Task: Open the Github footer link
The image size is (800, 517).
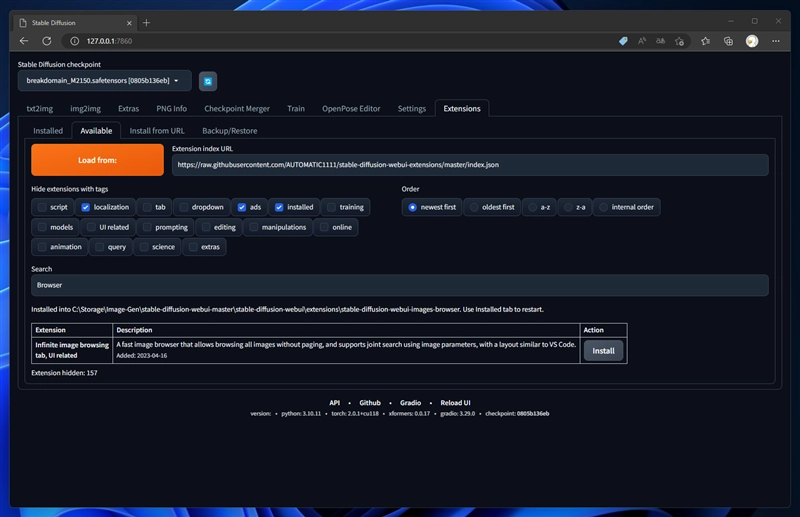Action: point(370,403)
